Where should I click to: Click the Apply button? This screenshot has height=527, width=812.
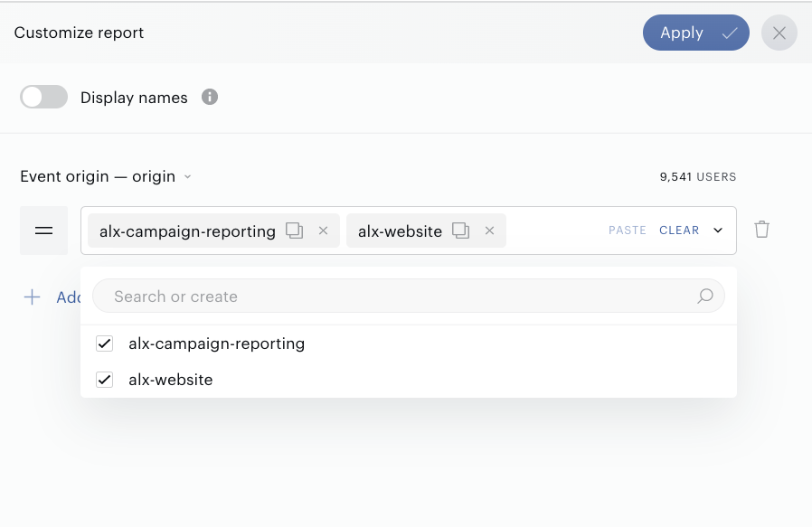coord(696,33)
